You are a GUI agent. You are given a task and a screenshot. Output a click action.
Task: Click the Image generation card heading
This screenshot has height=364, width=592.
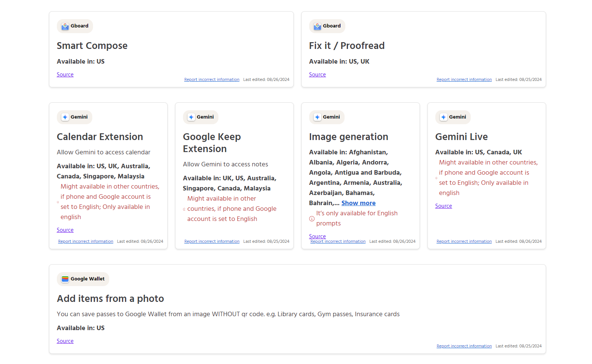pos(348,137)
